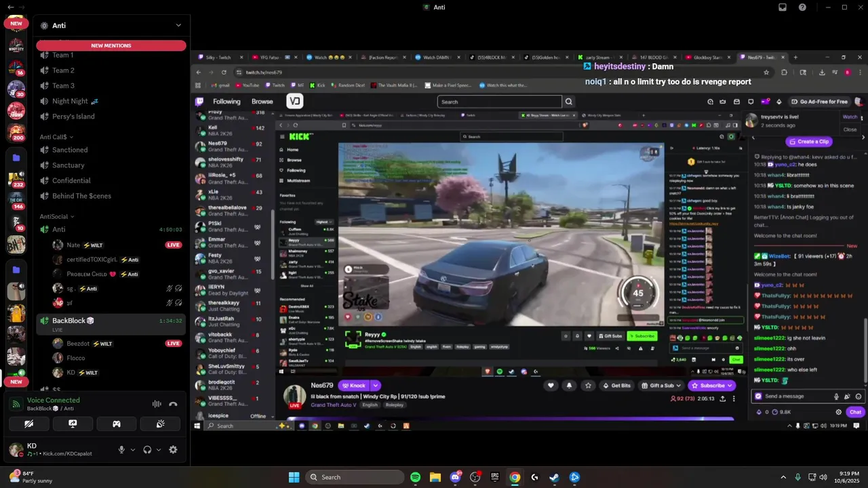
Task: Click the Twitch search field in stream
Action: [500, 102]
